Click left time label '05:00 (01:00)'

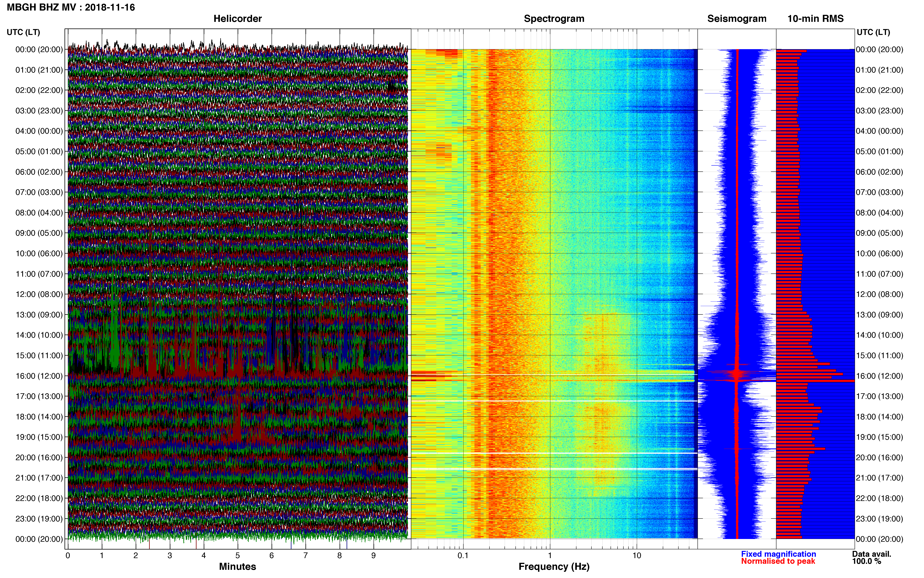39,151
